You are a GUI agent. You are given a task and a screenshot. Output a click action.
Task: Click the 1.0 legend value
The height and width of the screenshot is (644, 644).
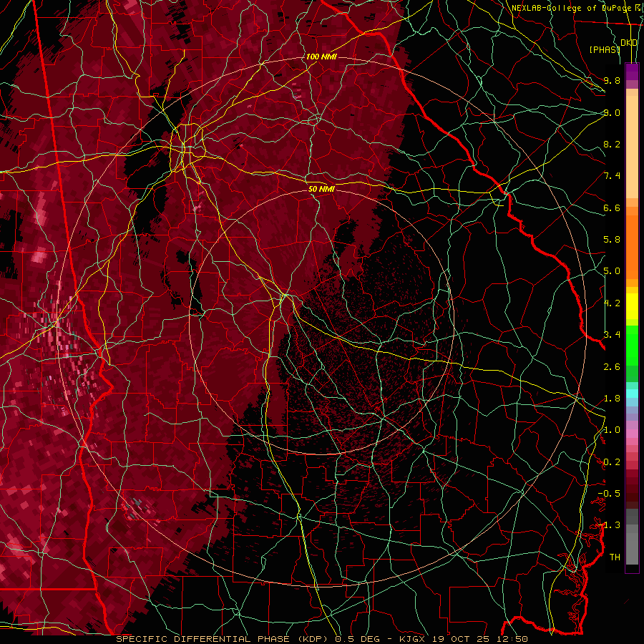pos(612,430)
